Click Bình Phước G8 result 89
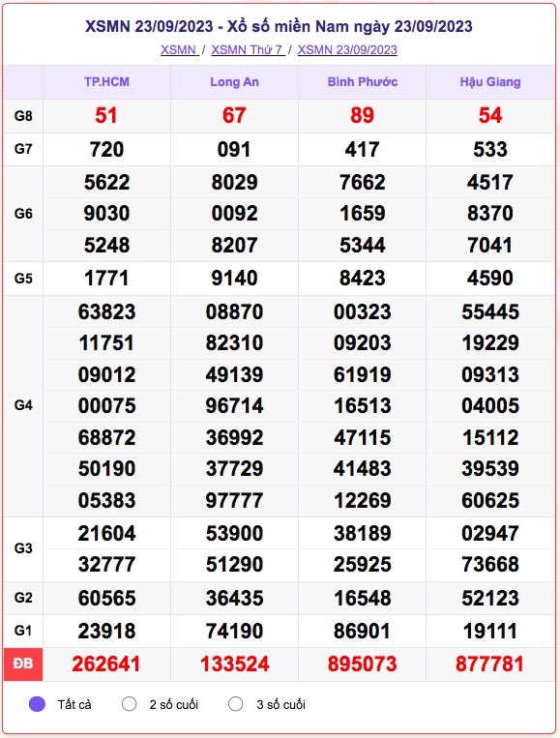Image resolution: width=560 pixels, height=738 pixels. [x=363, y=115]
